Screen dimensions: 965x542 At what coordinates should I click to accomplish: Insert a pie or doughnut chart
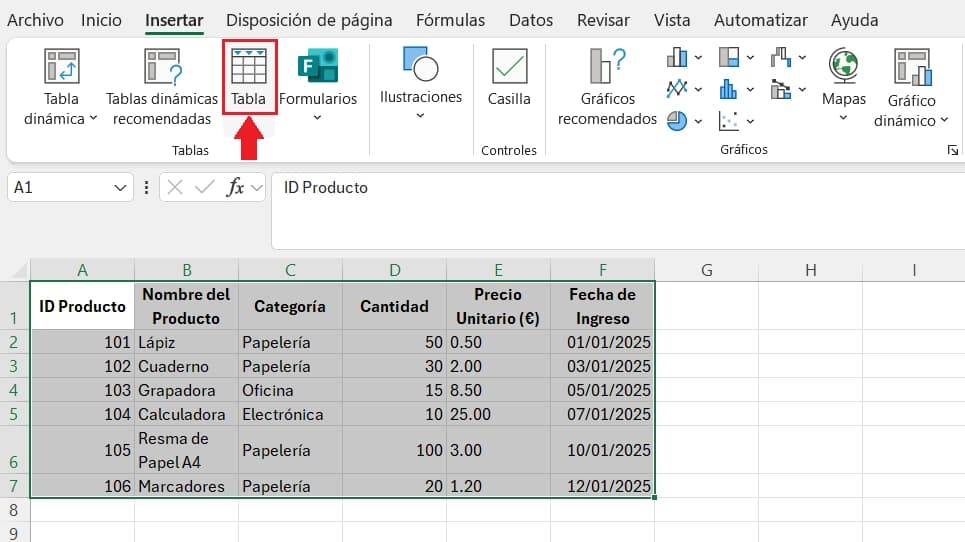click(x=677, y=121)
